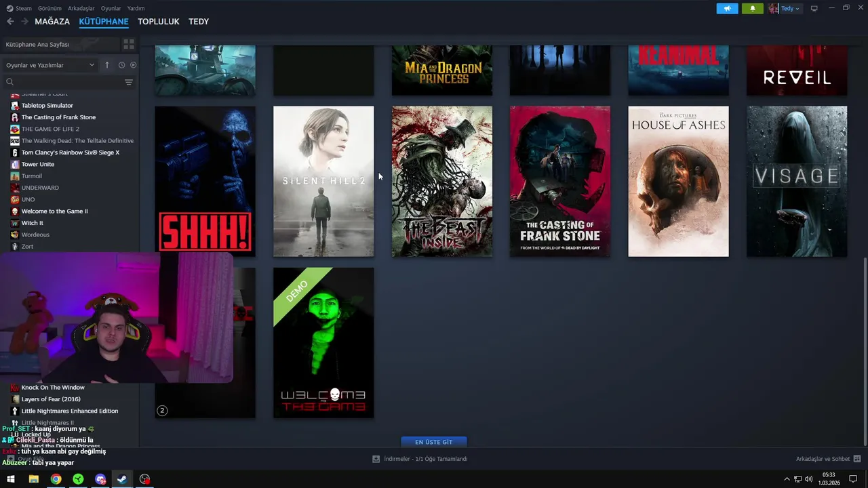Click the UNO game icon
The image size is (868, 488).
click(15, 199)
